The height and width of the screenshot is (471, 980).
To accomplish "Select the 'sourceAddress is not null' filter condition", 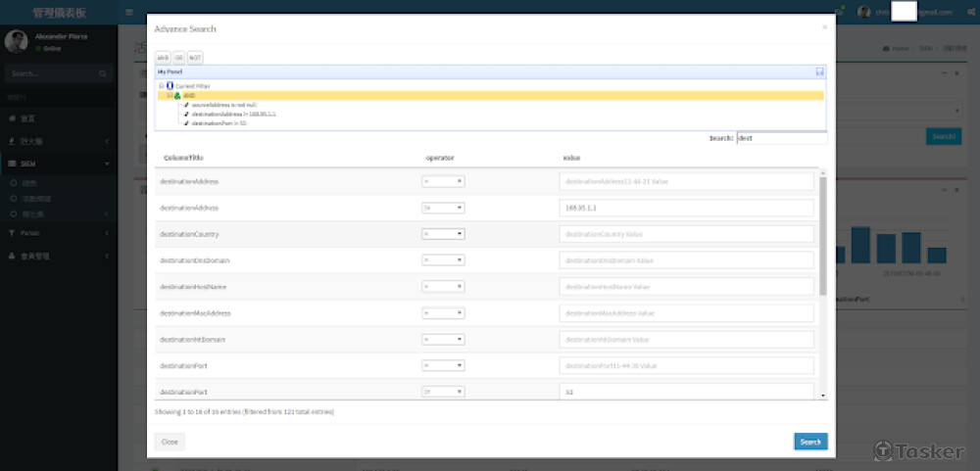I will click(222, 105).
